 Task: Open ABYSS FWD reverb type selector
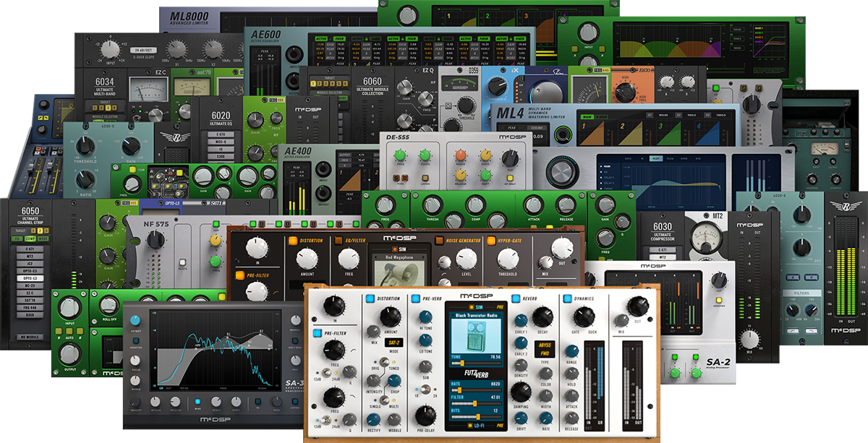coord(545,350)
